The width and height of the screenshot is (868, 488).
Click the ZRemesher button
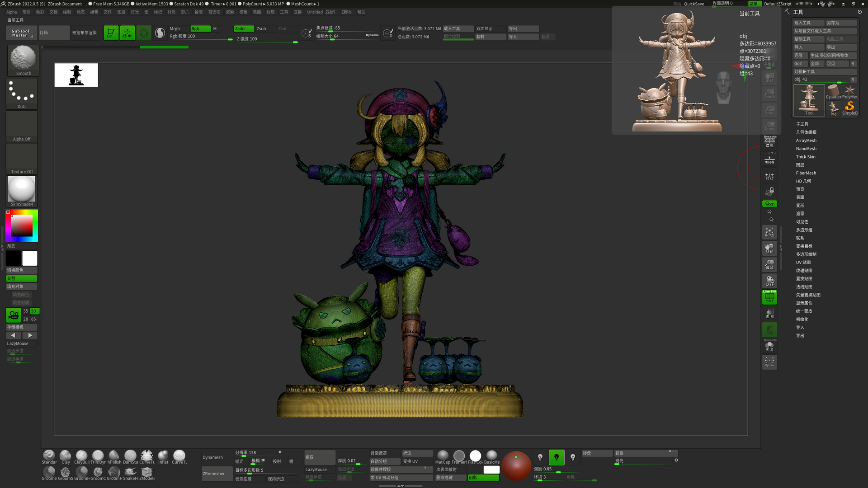[217, 474]
